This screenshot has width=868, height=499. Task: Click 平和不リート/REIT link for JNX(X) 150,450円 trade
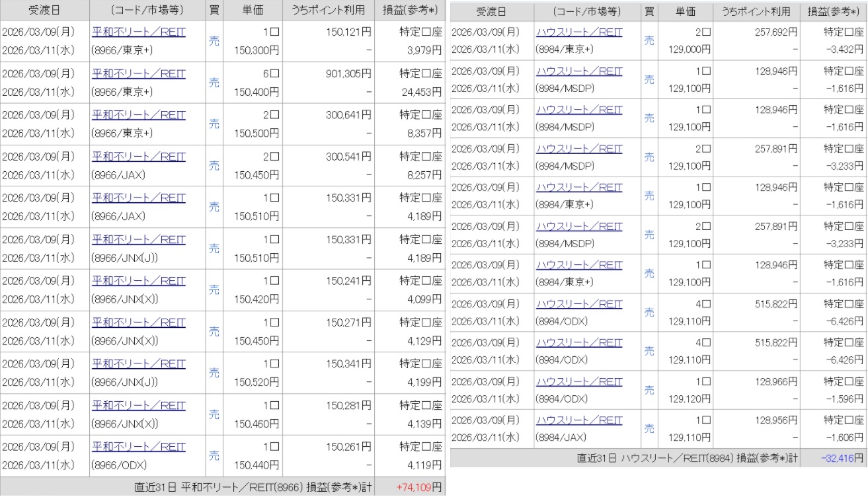(x=138, y=323)
